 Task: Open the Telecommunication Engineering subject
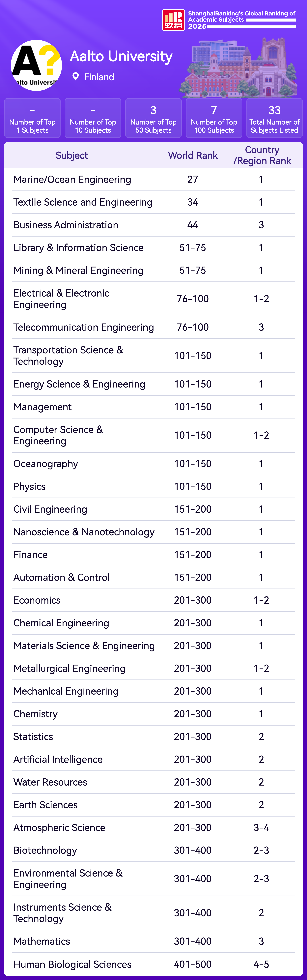84,328
